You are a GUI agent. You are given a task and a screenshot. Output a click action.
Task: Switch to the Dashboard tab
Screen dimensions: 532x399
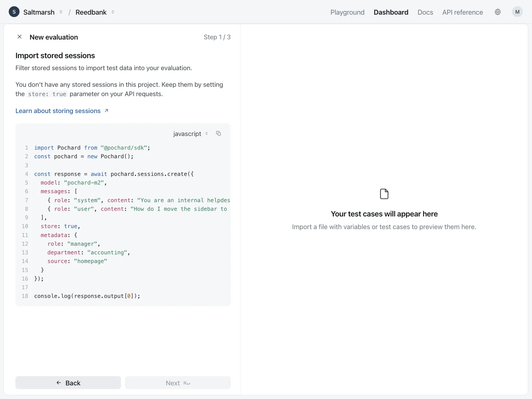pyautogui.click(x=391, y=12)
